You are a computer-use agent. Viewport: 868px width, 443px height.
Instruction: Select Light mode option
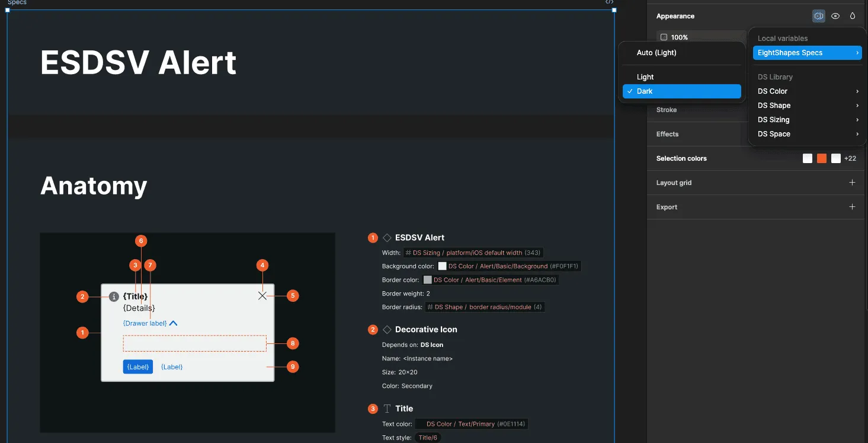click(x=682, y=77)
